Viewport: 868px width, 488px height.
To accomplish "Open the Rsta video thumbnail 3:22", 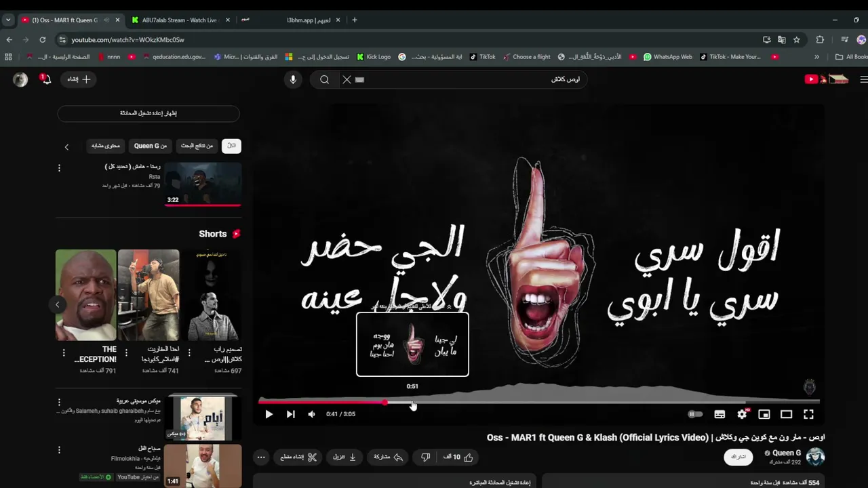I will (203, 184).
